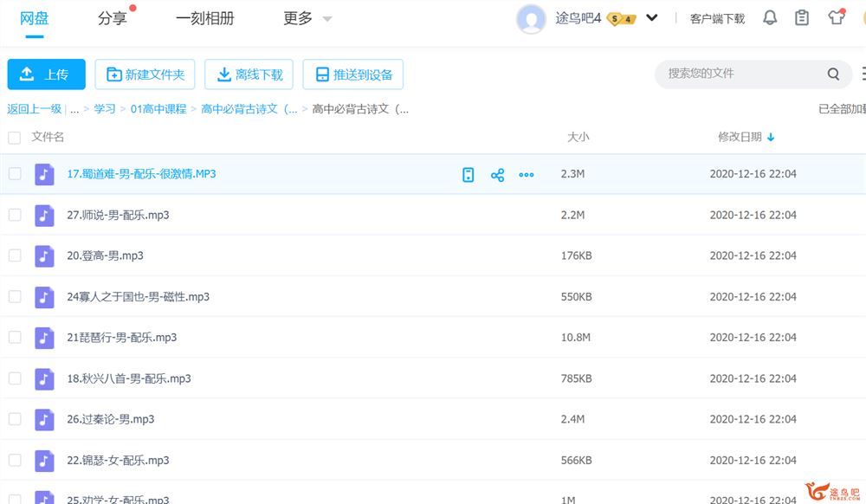Click the 10.8M size value
This screenshot has height=504, width=866.
click(x=576, y=337)
